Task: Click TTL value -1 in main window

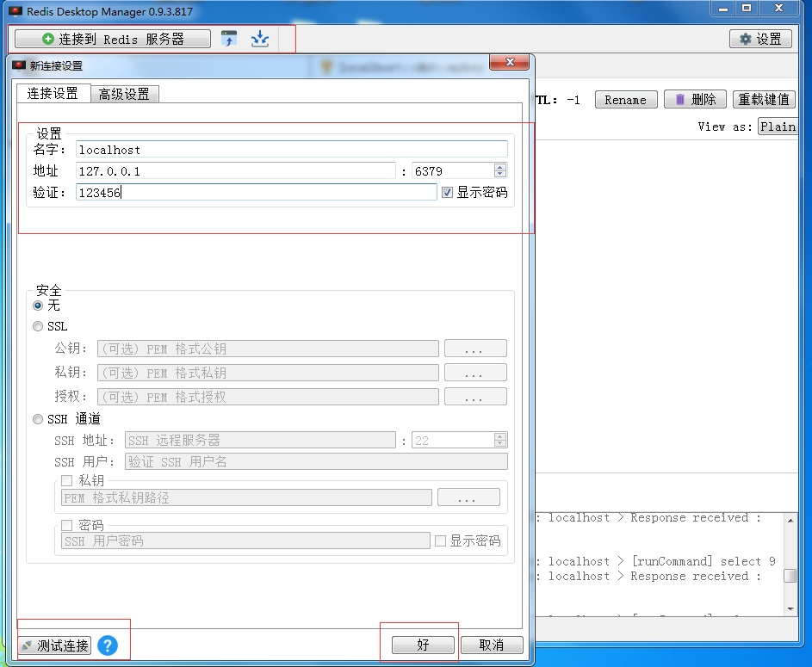Action: tap(573, 100)
